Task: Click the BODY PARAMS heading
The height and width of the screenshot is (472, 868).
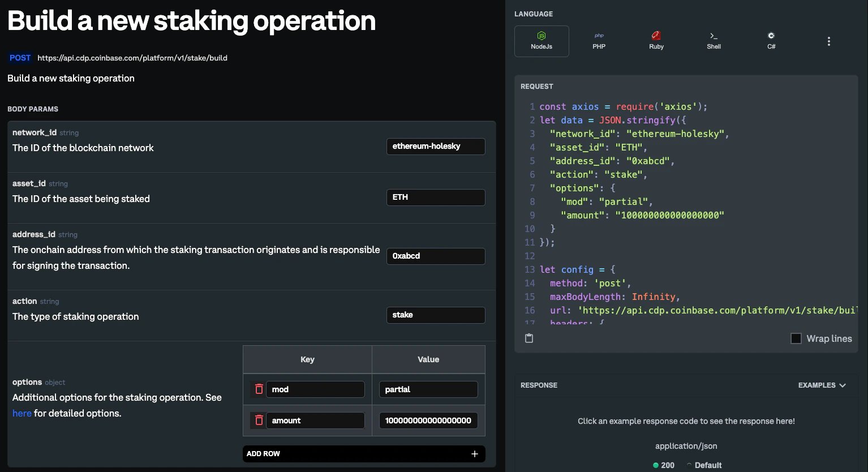Action: (33, 109)
